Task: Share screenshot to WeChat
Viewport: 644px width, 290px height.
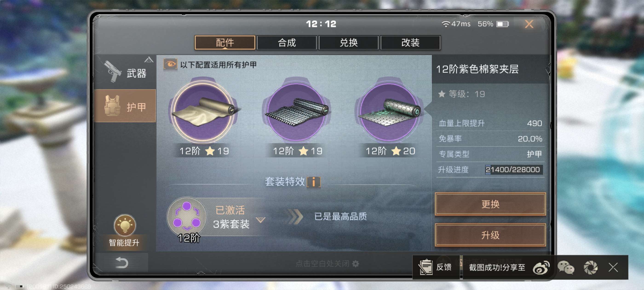Action: pos(566,267)
